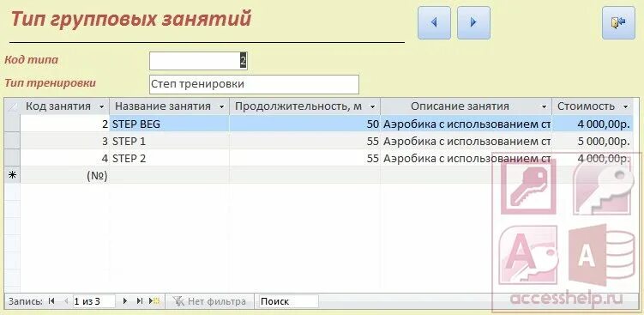This screenshot has height=315, width=644.
Task: Click the Код типа label
Action: [31, 59]
